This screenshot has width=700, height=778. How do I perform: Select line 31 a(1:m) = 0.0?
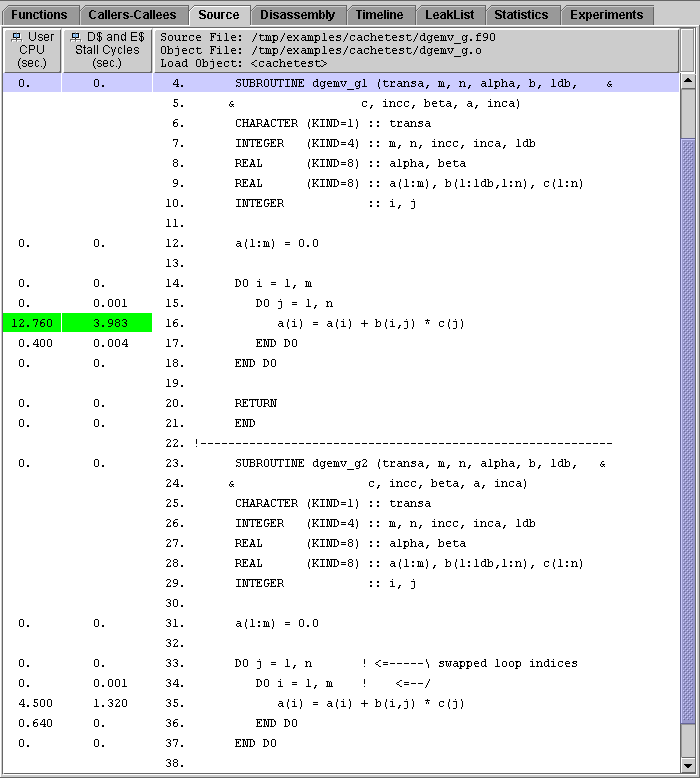point(277,624)
